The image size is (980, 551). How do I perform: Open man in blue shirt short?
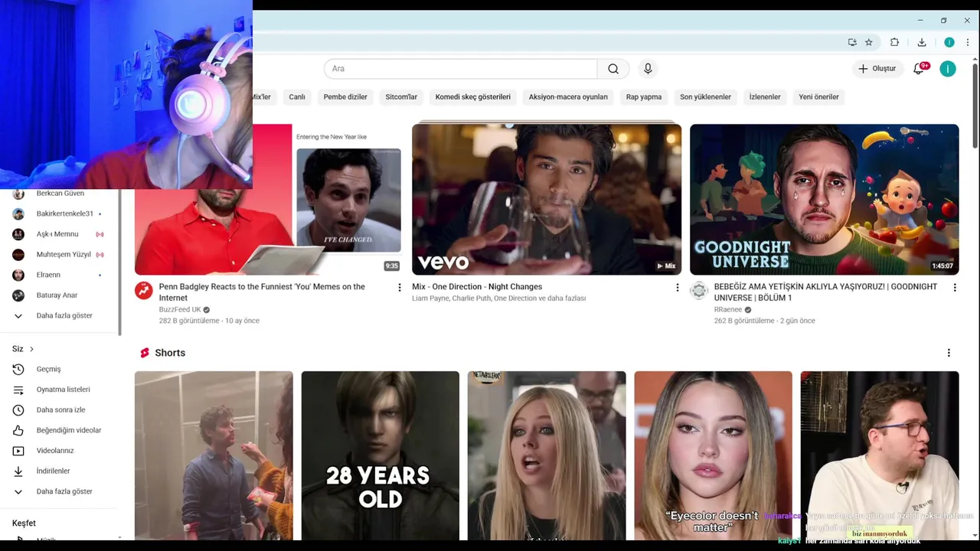tap(214, 455)
